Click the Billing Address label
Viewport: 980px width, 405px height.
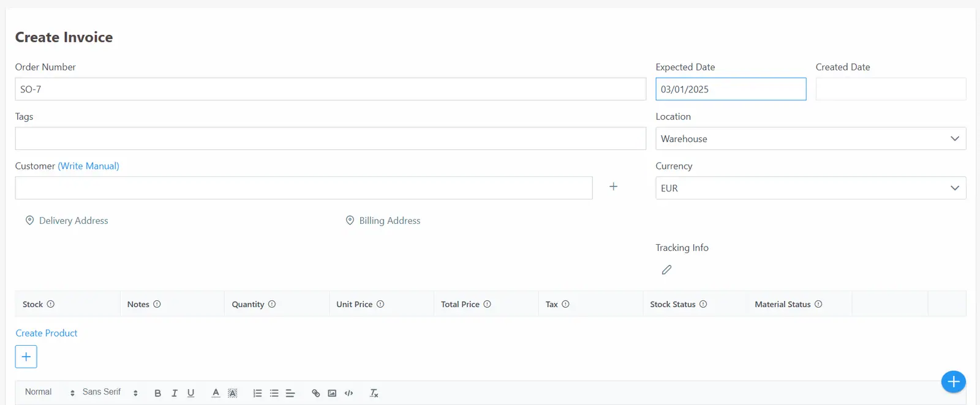click(x=390, y=221)
